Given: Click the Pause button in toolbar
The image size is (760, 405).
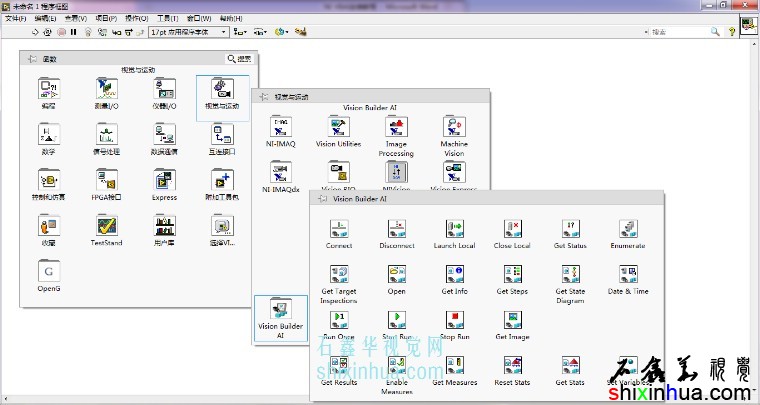Looking at the screenshot, I should point(74,32).
